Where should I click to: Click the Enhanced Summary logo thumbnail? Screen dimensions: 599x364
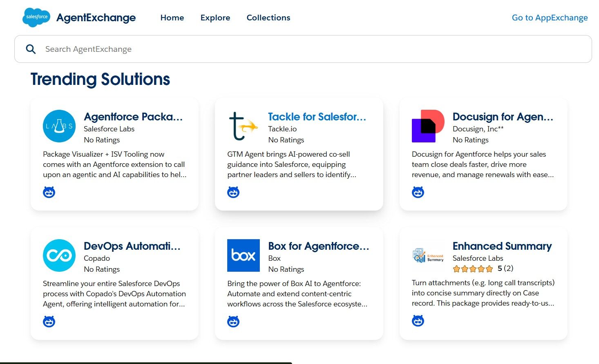pyautogui.click(x=428, y=255)
